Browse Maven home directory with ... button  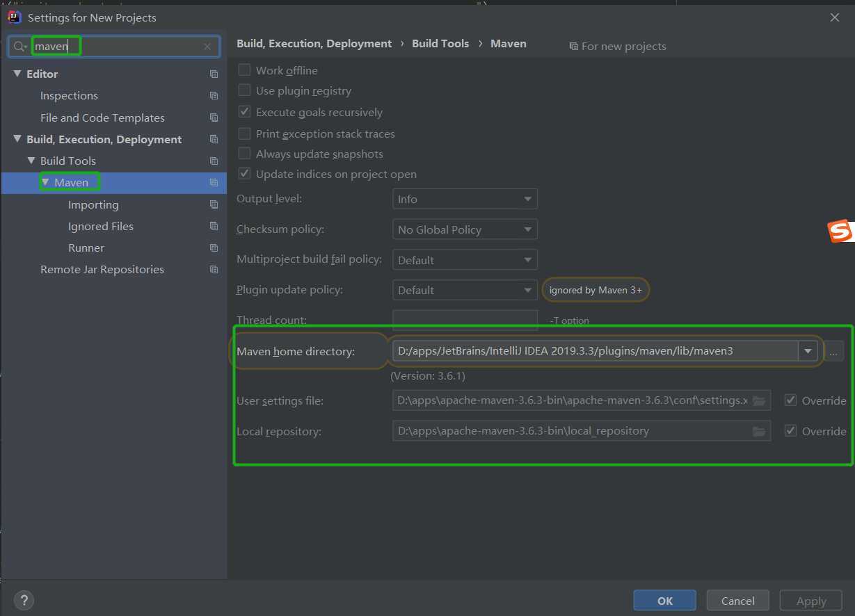point(833,352)
